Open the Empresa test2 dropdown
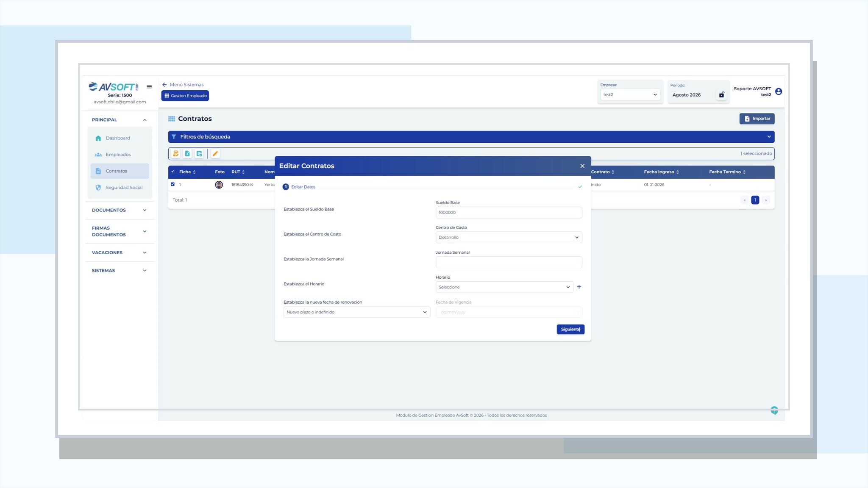The width and height of the screenshot is (868, 488). click(630, 95)
